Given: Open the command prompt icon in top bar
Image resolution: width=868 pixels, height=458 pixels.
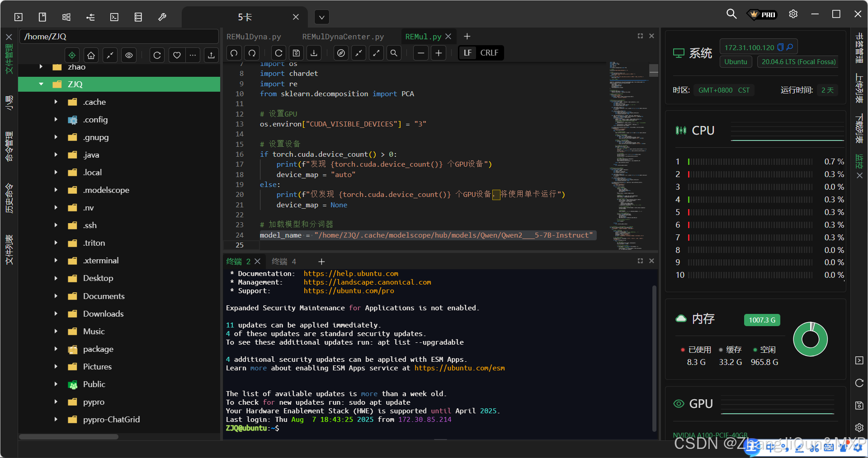Looking at the screenshot, I should point(114,17).
